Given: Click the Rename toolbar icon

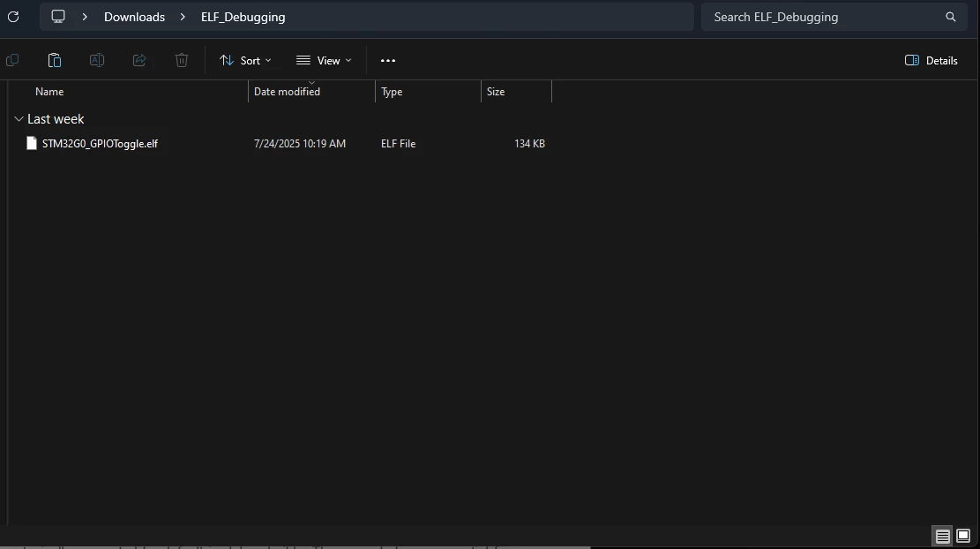Looking at the screenshot, I should (x=97, y=60).
